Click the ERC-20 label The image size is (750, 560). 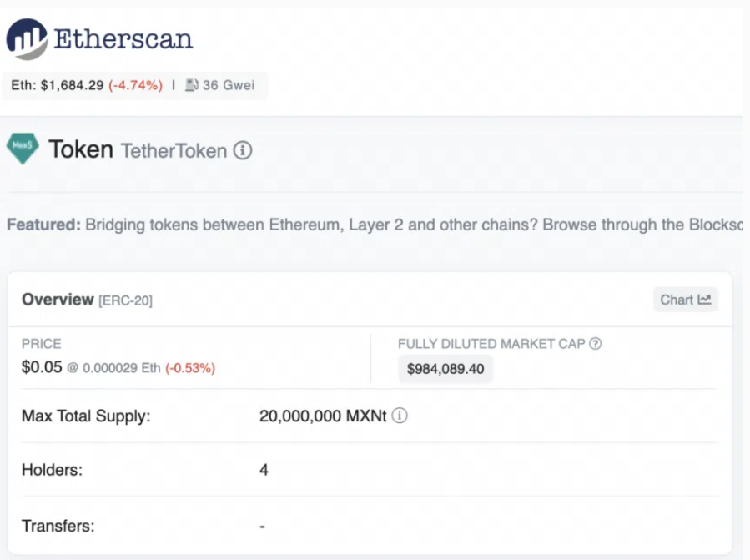[125, 300]
